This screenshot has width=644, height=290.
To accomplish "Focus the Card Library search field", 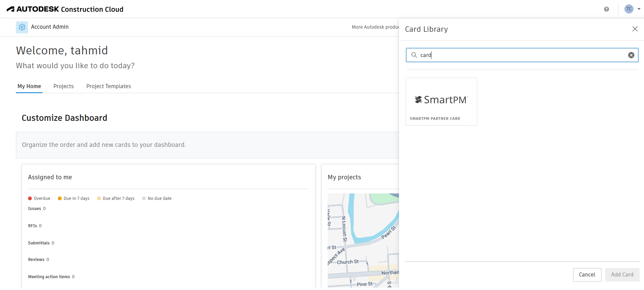I will (522, 55).
